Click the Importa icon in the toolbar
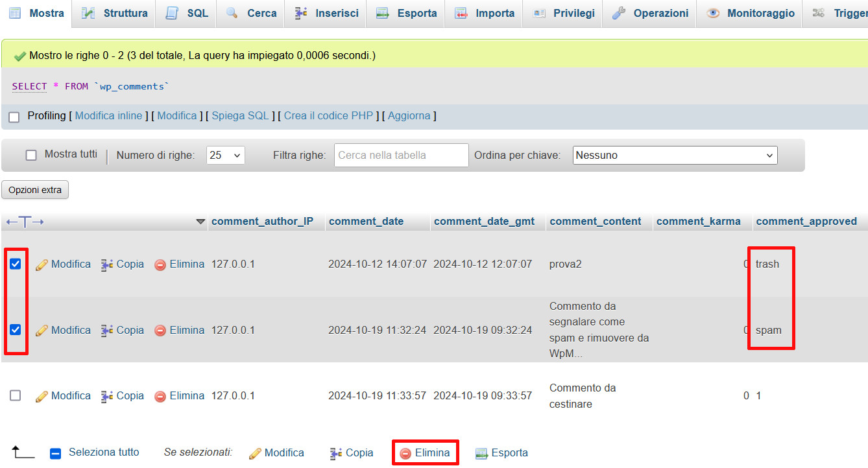Screen dimensions: 868x468 click(x=462, y=12)
